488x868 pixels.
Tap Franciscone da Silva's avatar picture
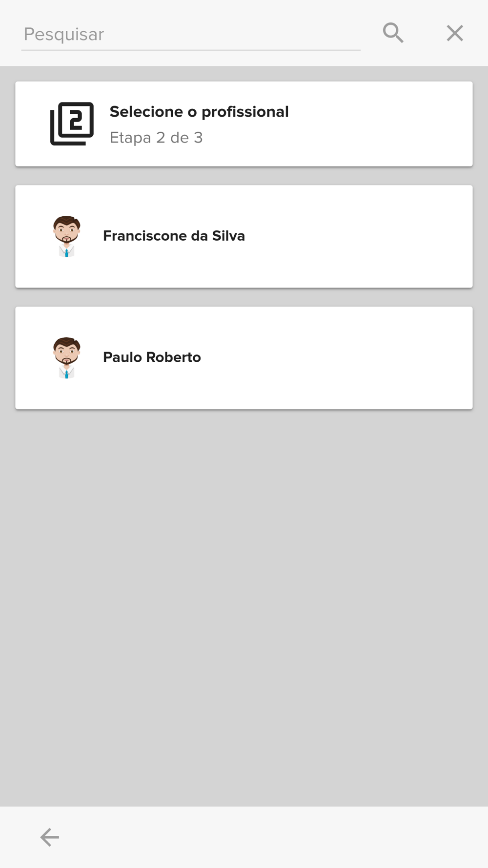(67, 236)
